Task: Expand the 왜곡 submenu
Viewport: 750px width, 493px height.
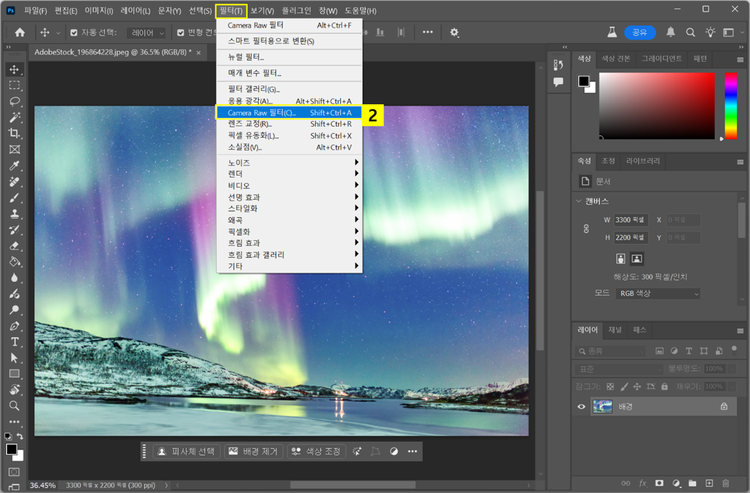Action: 289,220
